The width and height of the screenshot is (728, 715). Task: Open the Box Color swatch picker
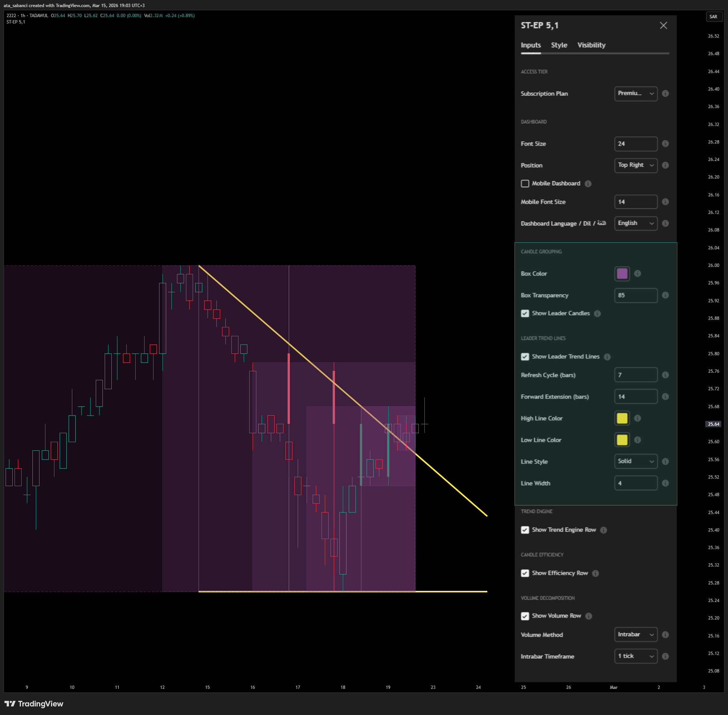click(x=622, y=273)
